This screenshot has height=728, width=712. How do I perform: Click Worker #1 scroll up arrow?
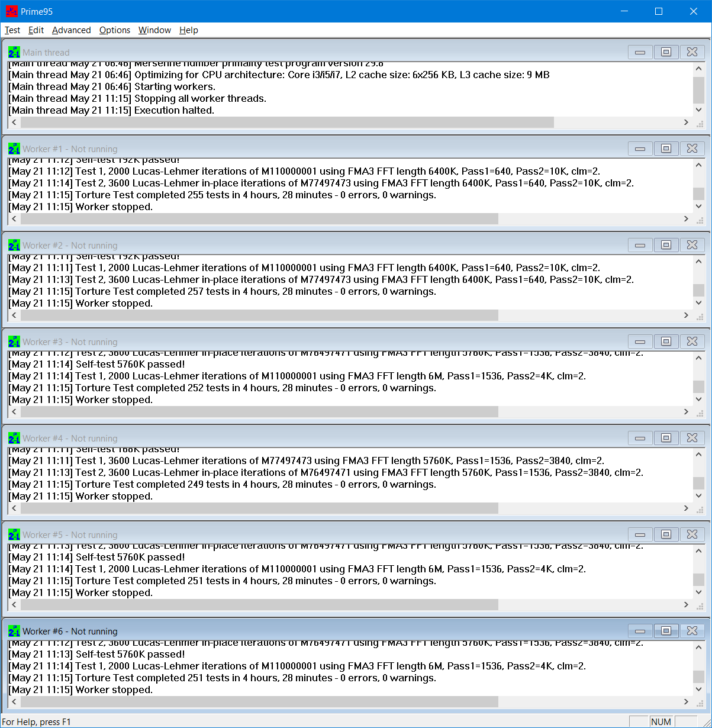699,165
